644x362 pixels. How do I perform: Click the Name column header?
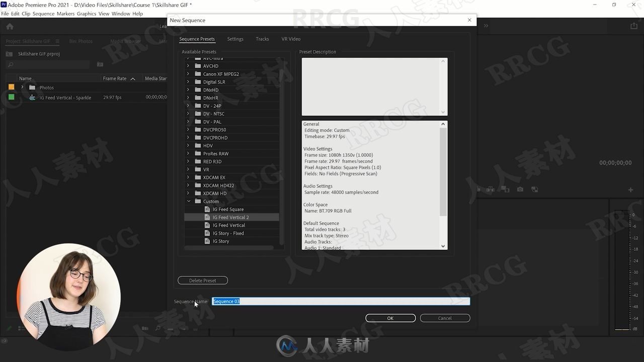(25, 78)
